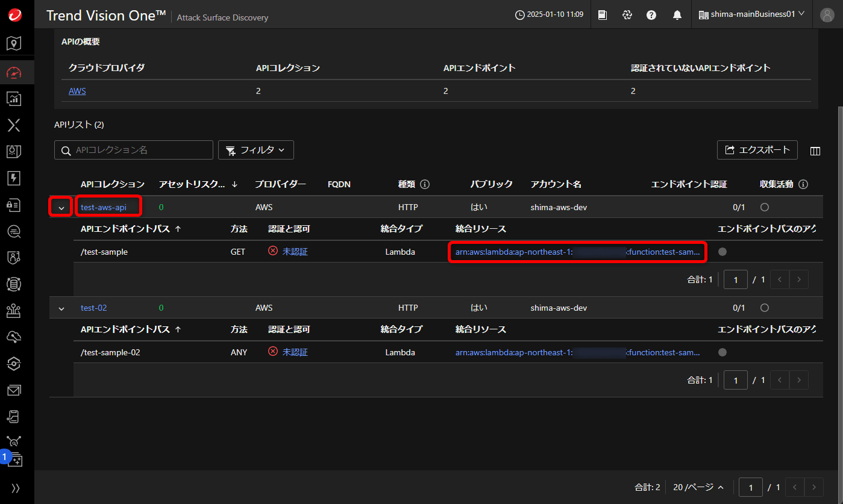Click page number field in test-aws-api table
This screenshot has width=843, height=504.
point(736,279)
